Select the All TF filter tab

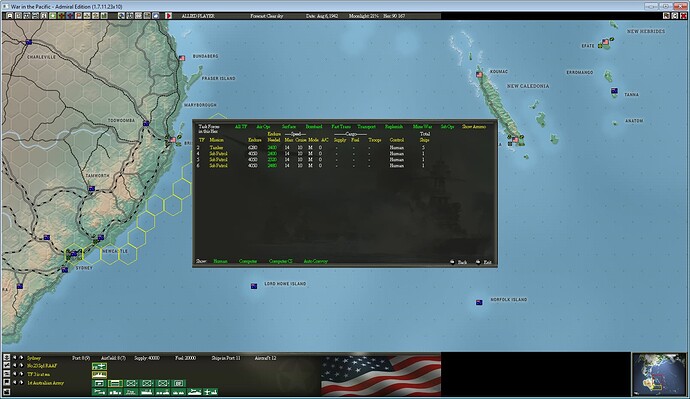[x=241, y=127]
